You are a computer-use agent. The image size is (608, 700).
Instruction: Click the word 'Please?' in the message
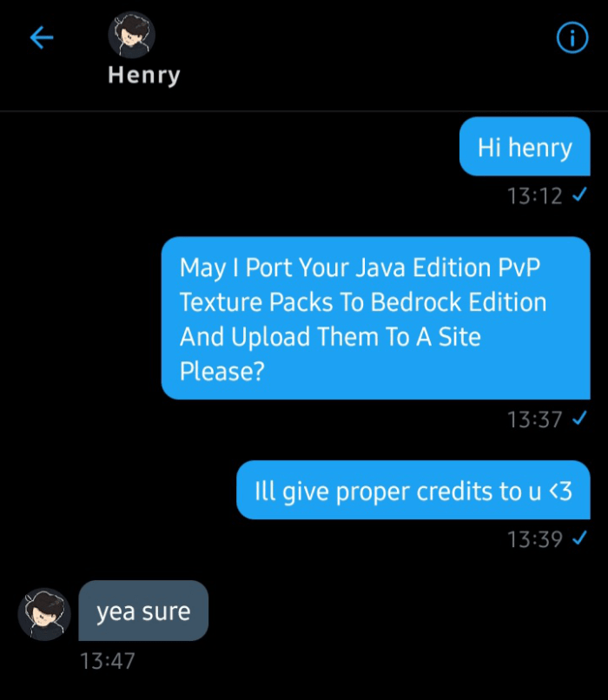(222, 371)
